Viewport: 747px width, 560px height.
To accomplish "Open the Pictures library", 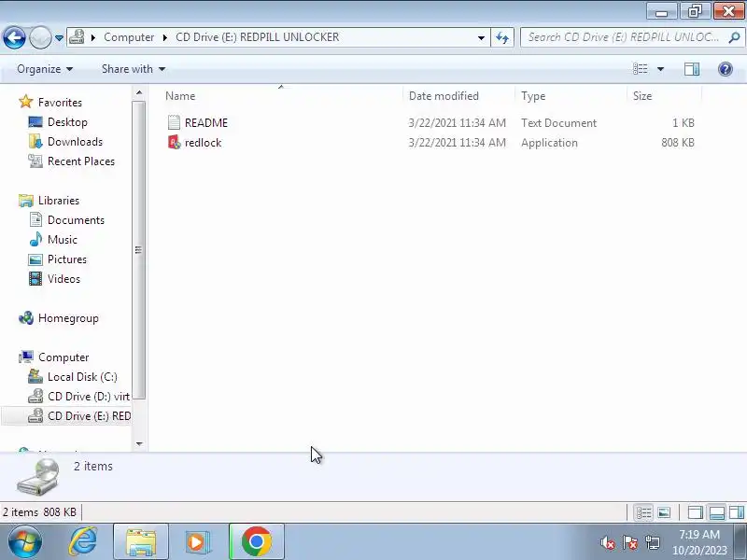I will coord(67,259).
